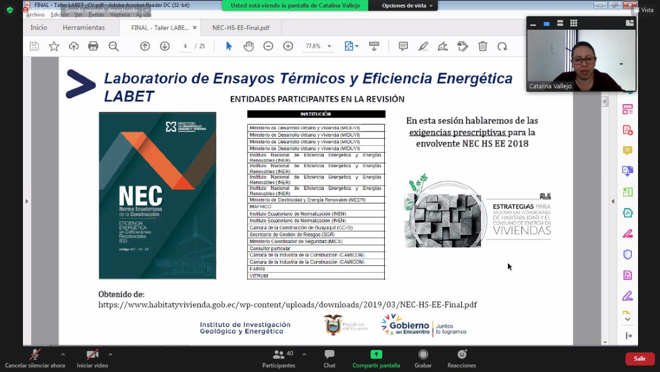Click the Save file icon
The width and height of the screenshot is (660, 372).
click(x=35, y=46)
